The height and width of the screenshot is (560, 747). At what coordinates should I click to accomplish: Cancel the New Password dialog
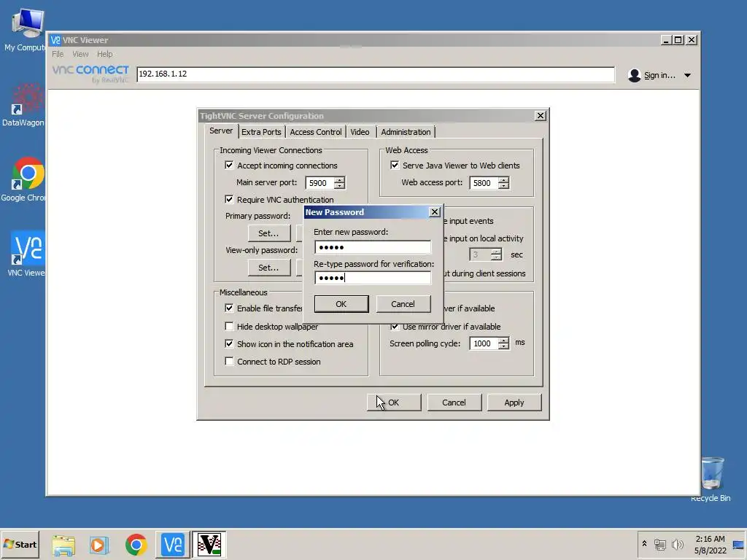(403, 304)
